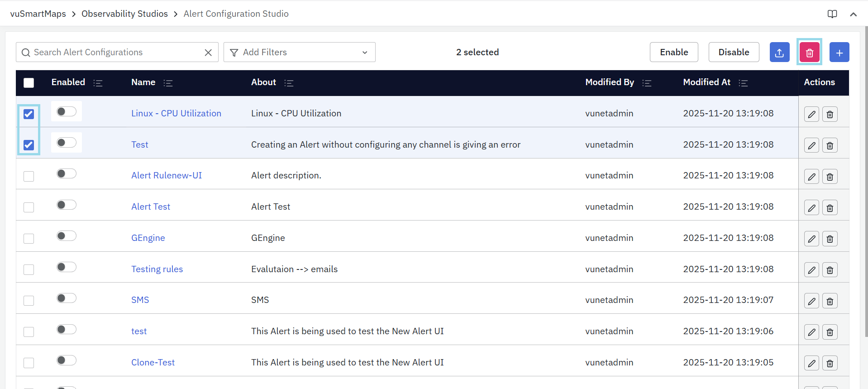The image size is (868, 389).
Task: Collapse the header using the top chevron
Action: coord(853,14)
